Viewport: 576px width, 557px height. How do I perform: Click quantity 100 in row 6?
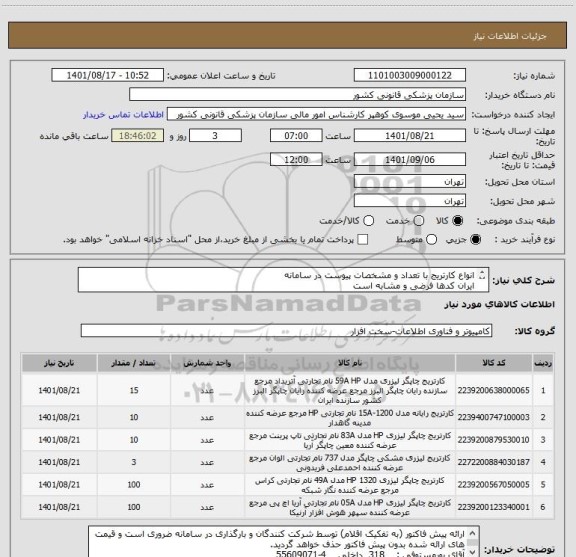(134, 507)
